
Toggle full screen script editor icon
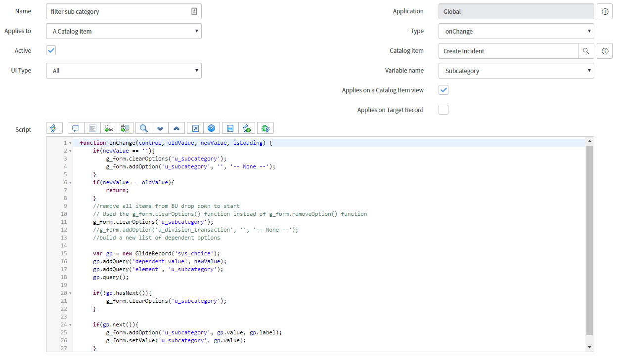coord(195,128)
